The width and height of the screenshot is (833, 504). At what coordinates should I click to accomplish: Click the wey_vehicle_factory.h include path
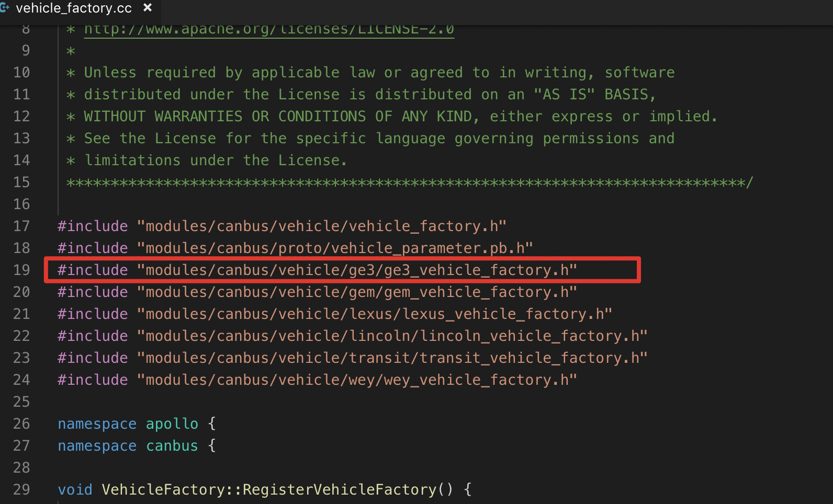point(357,380)
